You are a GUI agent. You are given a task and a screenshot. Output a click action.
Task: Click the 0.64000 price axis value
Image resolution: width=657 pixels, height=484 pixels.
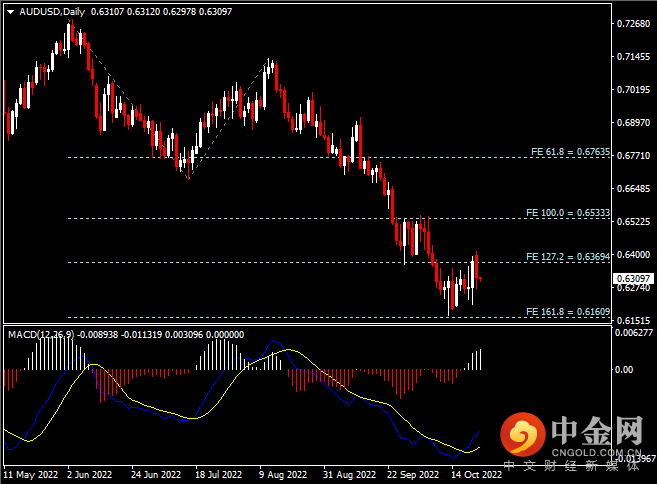(x=634, y=255)
